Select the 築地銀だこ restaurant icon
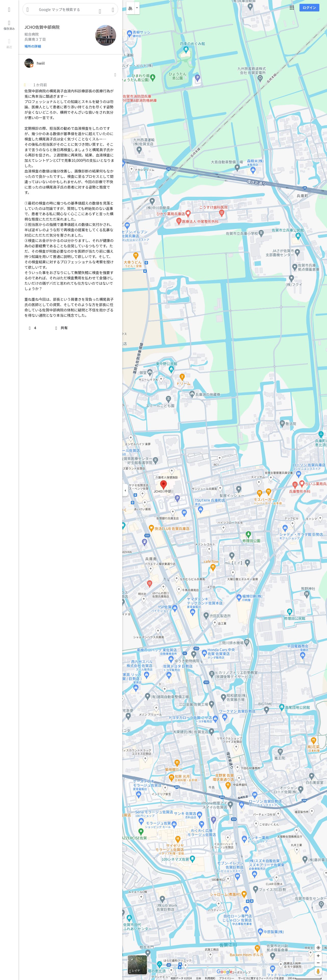327x980 pixels. (177, 763)
